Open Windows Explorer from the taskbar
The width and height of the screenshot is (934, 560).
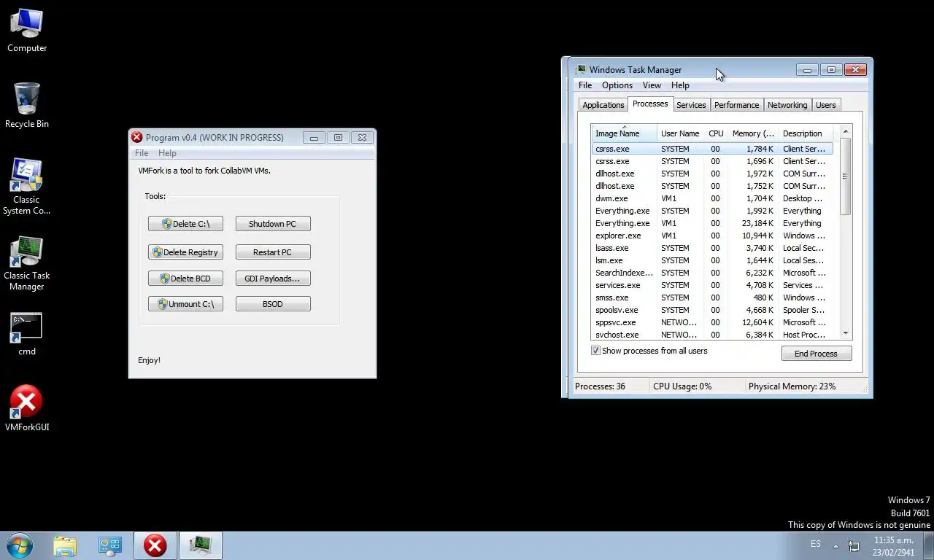coord(65,545)
